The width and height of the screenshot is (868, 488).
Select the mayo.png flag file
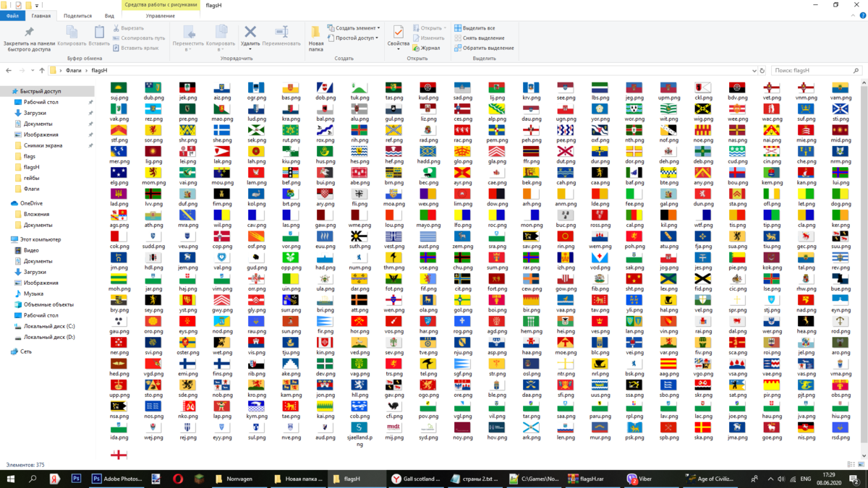coord(429,219)
